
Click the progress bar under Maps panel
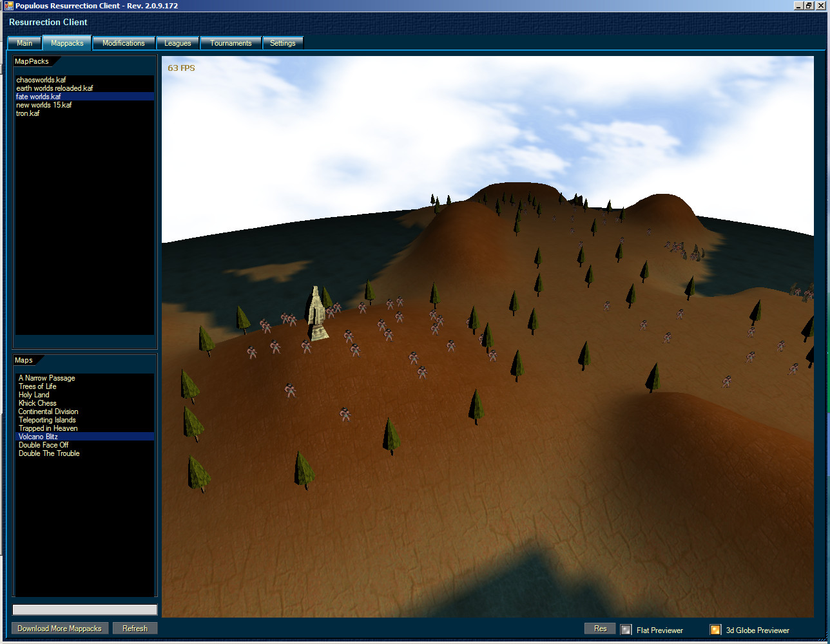pos(85,609)
